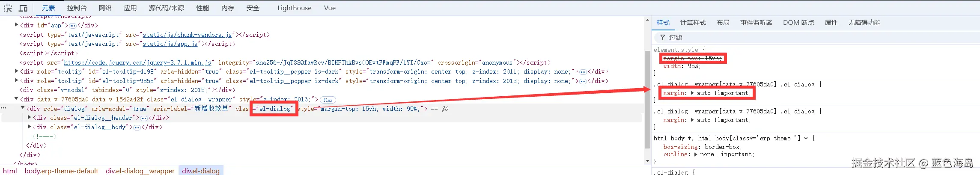Viewport: 980px width, 175px height.
Task: Click the filter funnel icon
Action: [x=662, y=38]
